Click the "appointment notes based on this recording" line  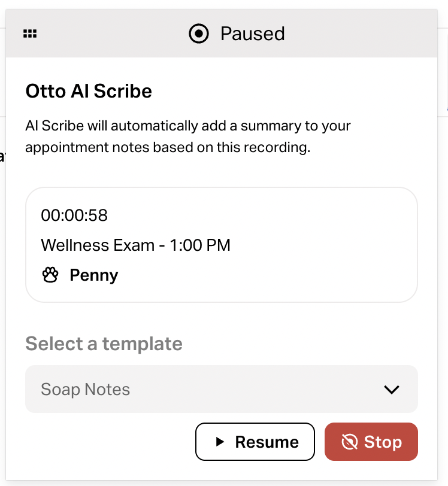[x=168, y=148]
